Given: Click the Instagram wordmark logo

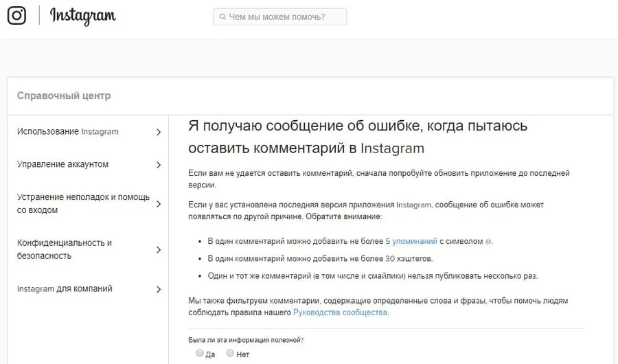Looking at the screenshot, I should tap(82, 16).
